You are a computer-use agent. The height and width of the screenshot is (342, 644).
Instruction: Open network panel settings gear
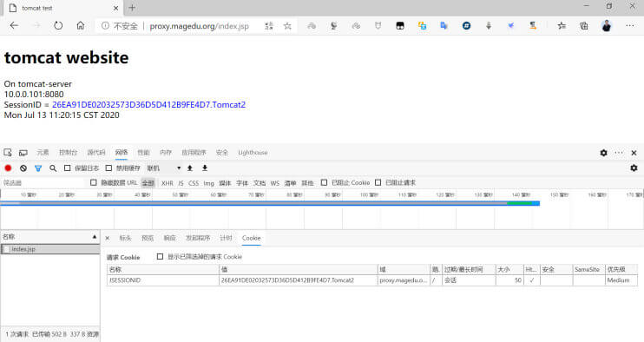click(634, 168)
